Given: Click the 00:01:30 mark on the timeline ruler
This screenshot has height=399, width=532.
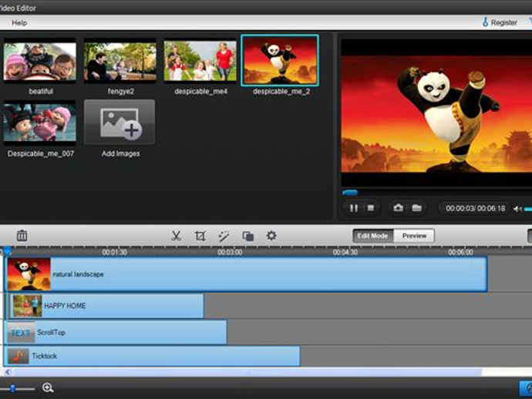Looking at the screenshot, I should [x=115, y=252].
